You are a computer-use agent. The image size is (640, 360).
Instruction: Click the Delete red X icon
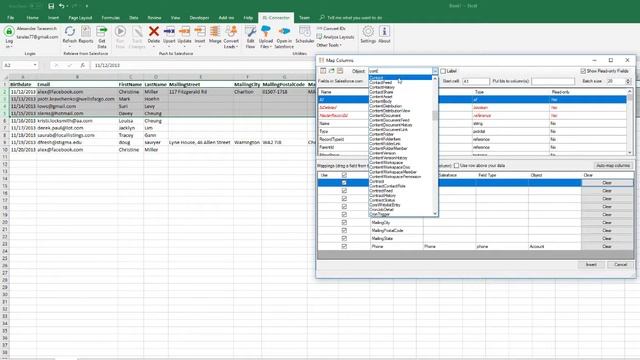153,31
